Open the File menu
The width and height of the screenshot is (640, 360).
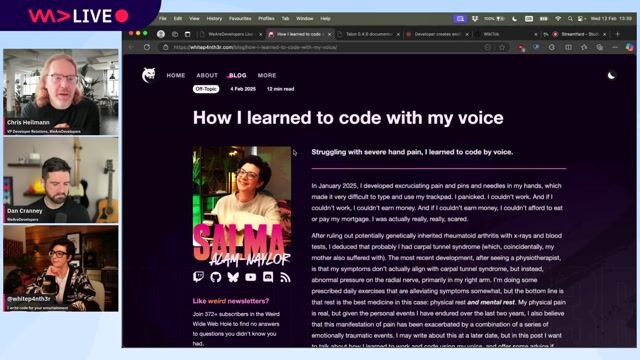(162, 19)
